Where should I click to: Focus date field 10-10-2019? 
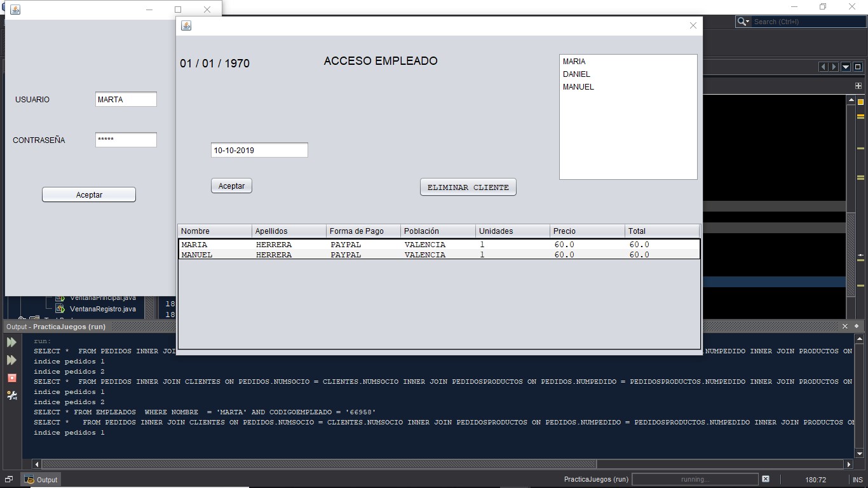coord(259,150)
